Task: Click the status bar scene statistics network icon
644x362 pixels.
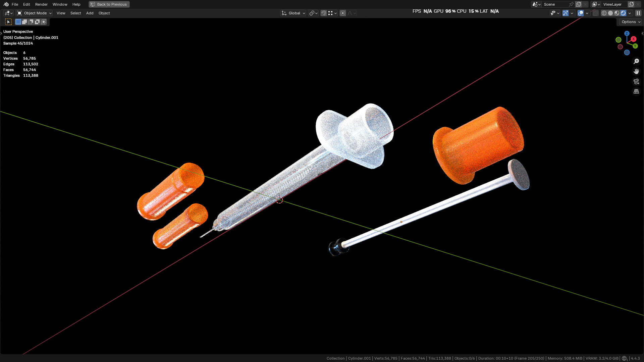Action: tap(625, 358)
